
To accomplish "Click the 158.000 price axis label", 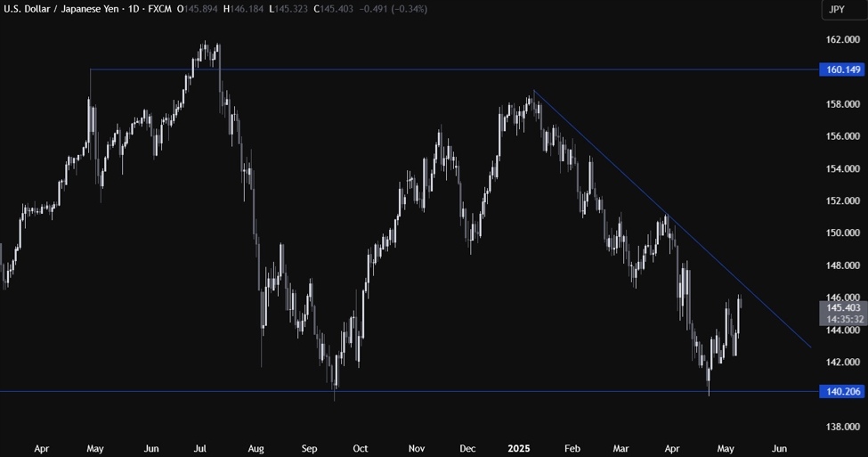I will coord(842,104).
